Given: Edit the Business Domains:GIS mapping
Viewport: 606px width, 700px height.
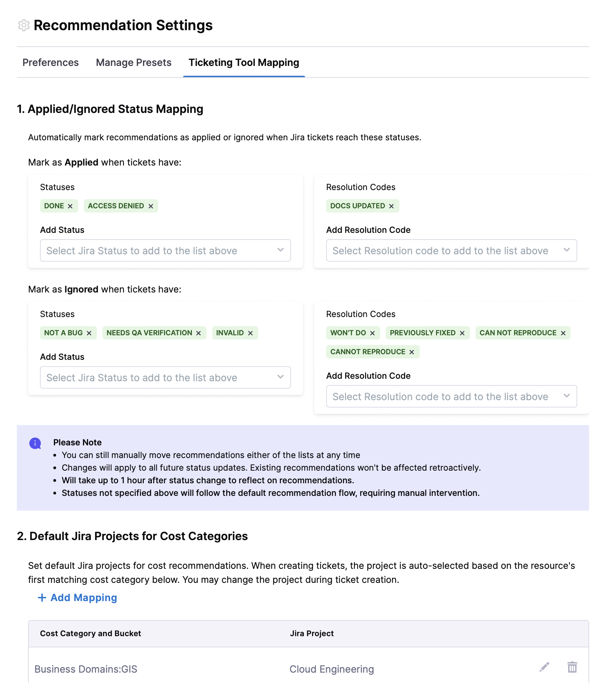Looking at the screenshot, I should (x=544, y=667).
